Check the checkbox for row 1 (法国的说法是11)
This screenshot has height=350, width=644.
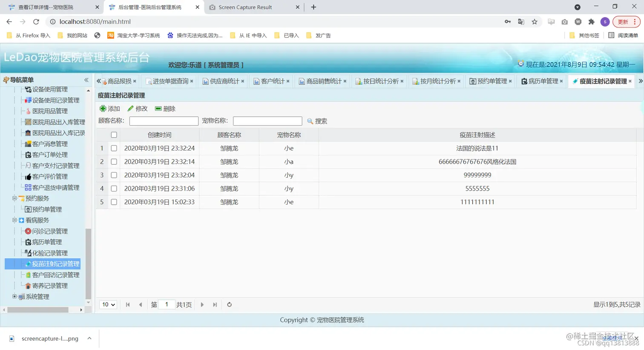coord(114,148)
